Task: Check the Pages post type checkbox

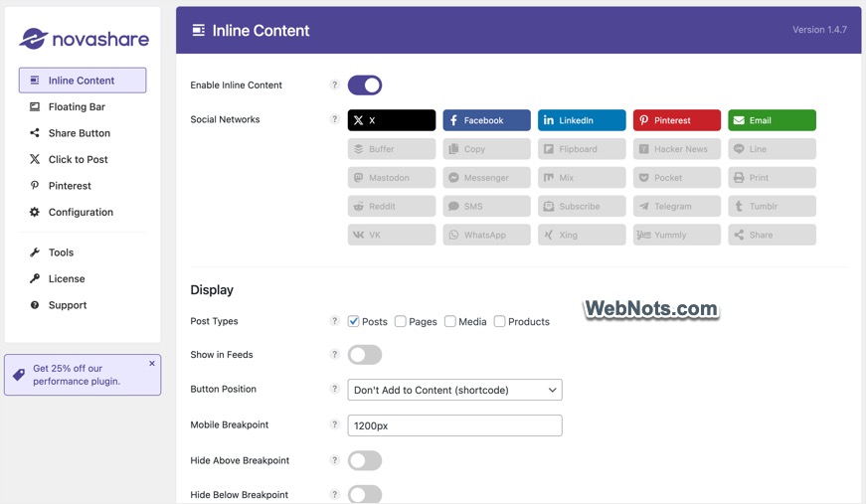Action: 401,322
